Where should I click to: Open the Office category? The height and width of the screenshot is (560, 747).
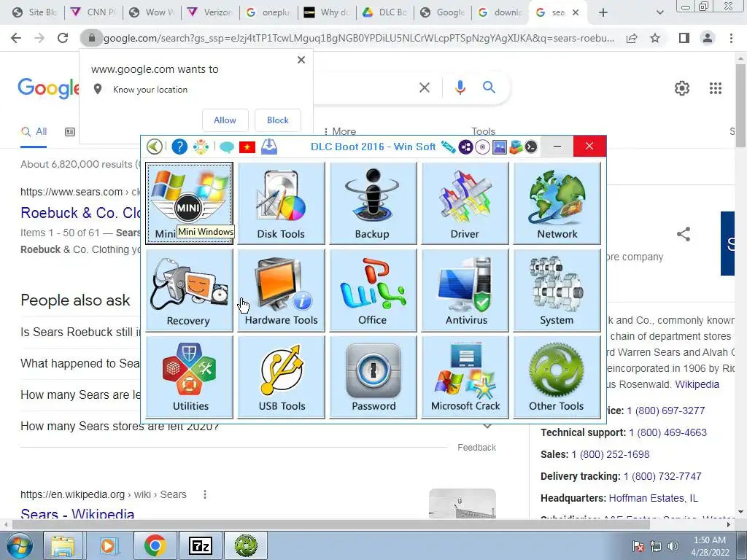[373, 290]
